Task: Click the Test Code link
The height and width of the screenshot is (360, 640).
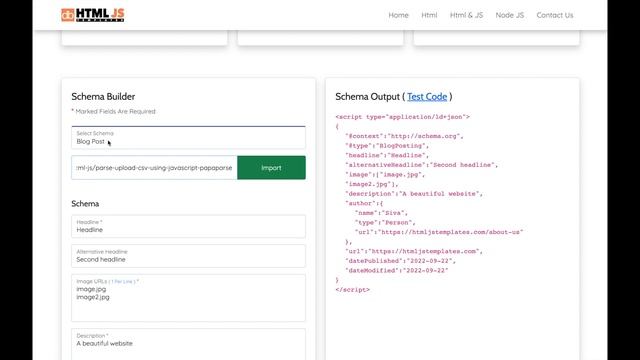Action: (x=427, y=97)
